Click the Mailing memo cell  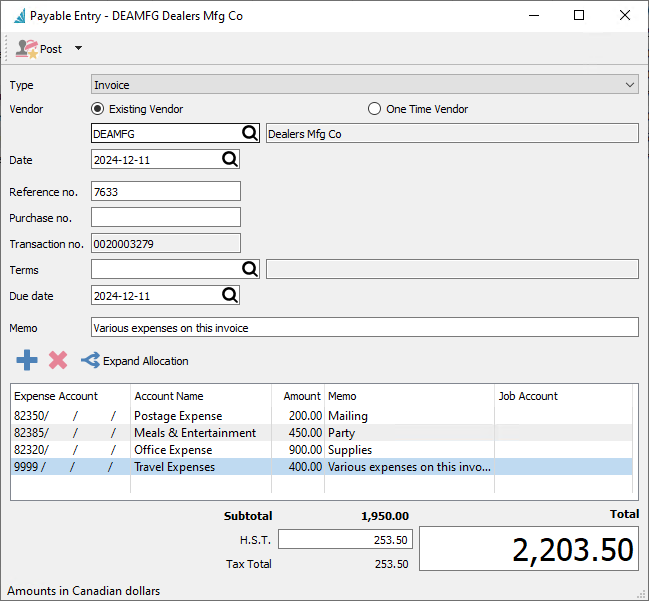click(409, 416)
